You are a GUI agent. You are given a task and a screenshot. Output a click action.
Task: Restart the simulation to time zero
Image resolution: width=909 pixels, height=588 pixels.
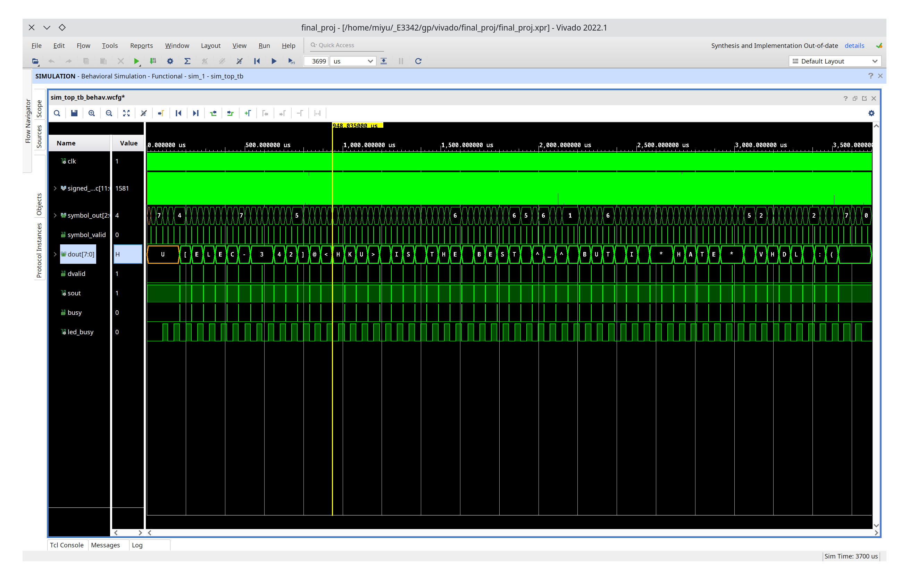point(257,61)
